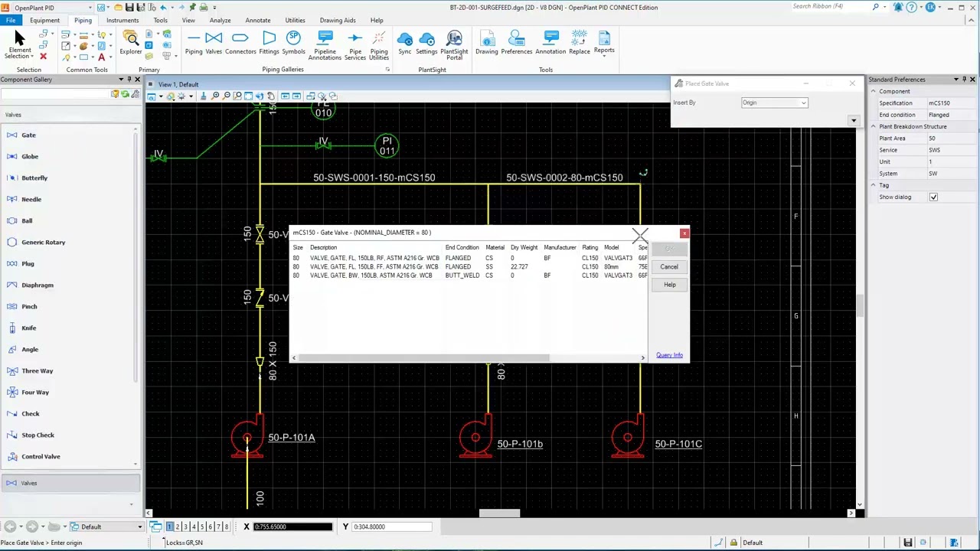Open the Piping gallery icon in ribbon
The height and width of the screenshot is (551, 980).
194,43
